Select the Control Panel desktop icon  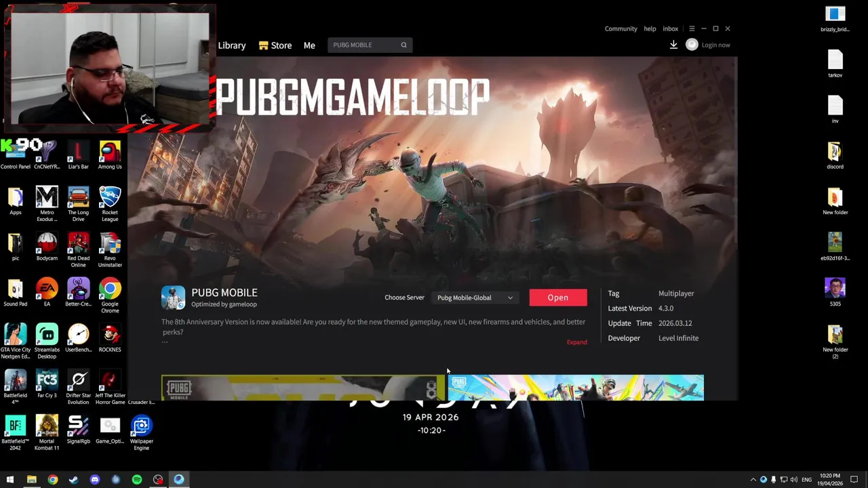[x=15, y=155]
